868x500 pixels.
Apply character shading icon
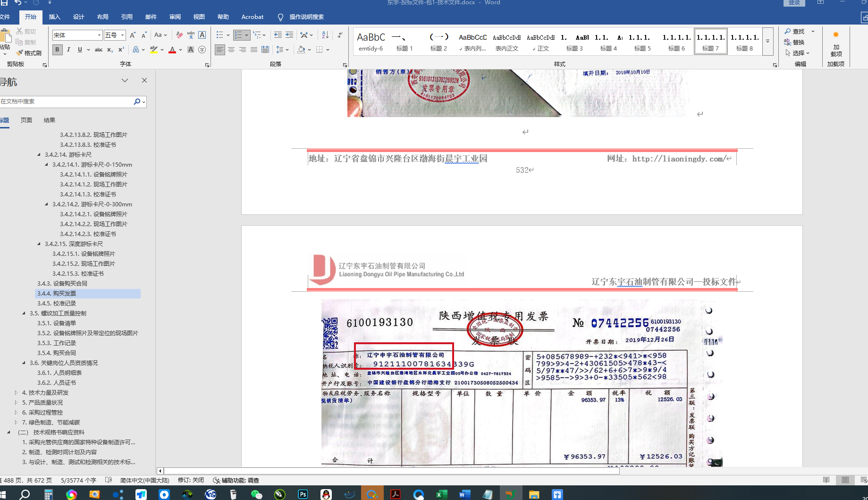191,50
